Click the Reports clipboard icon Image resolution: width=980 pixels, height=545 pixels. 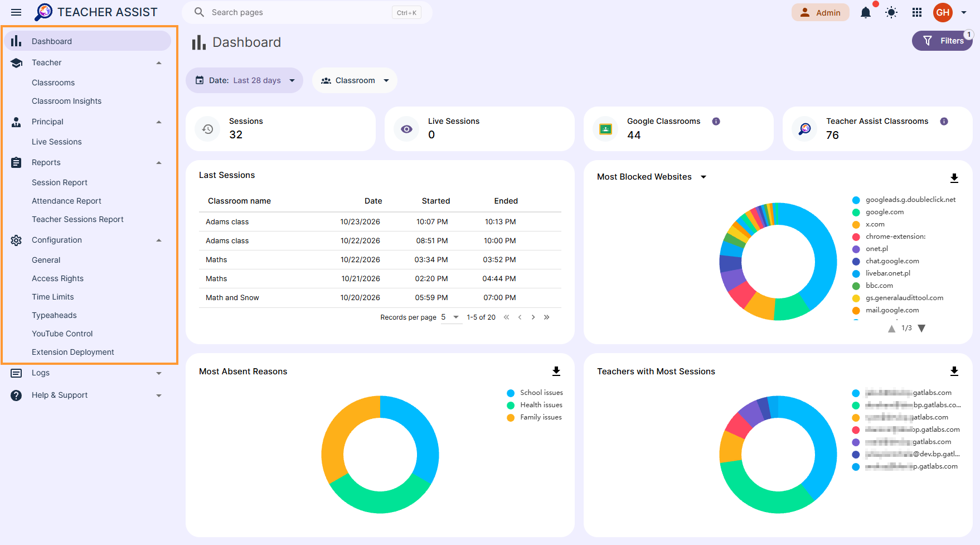coord(16,162)
